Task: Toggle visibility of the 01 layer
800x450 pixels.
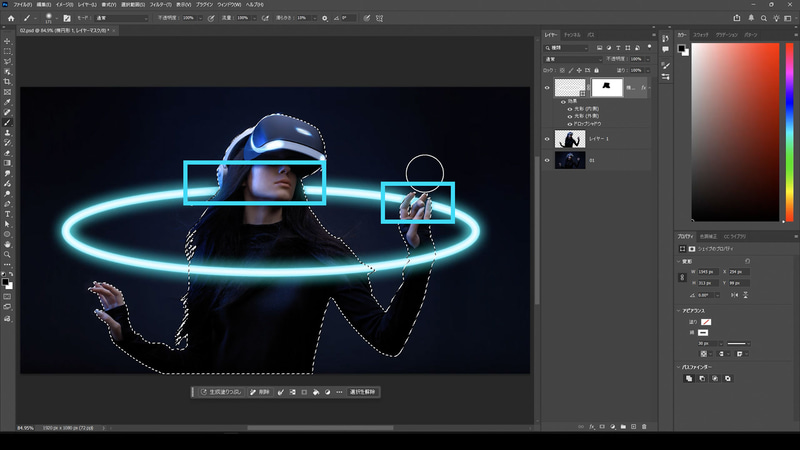Action: pyautogui.click(x=547, y=159)
